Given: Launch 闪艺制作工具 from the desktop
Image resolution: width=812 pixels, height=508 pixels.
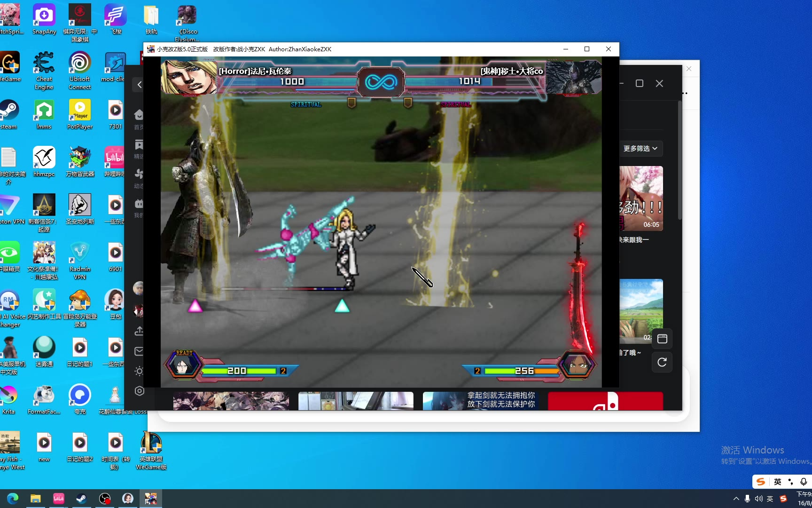Looking at the screenshot, I should click(44, 304).
